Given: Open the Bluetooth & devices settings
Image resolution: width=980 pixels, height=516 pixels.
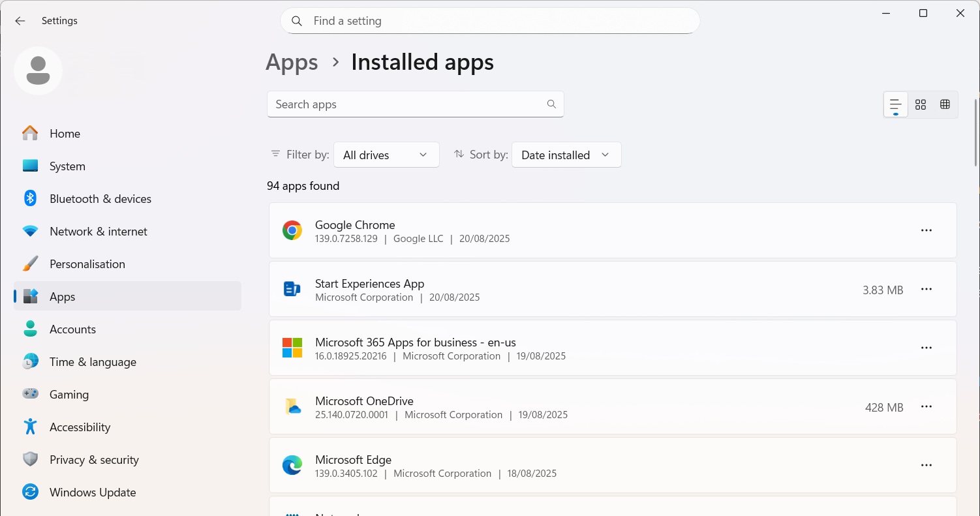Looking at the screenshot, I should click(x=100, y=199).
